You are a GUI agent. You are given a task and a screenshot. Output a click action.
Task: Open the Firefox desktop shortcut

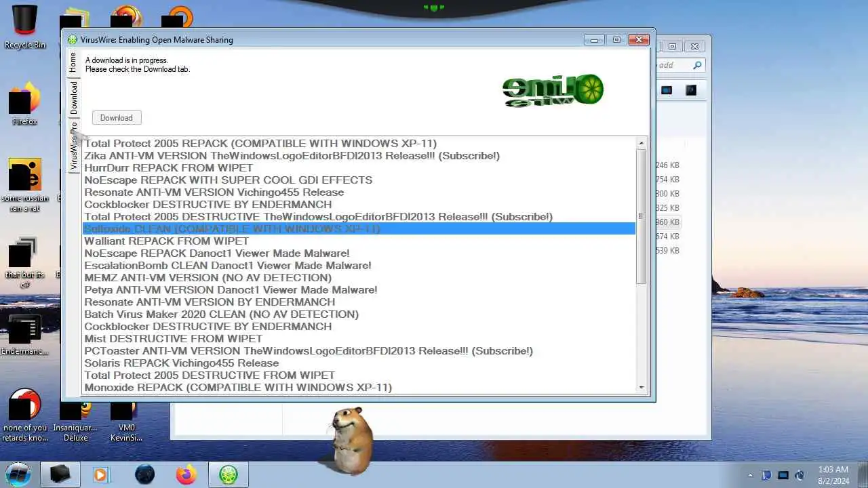pos(25,104)
